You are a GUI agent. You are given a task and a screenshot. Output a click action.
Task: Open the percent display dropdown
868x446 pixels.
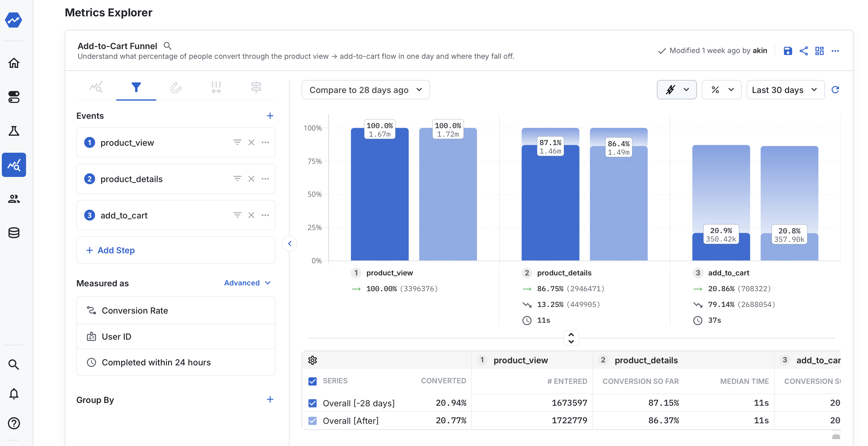click(721, 90)
